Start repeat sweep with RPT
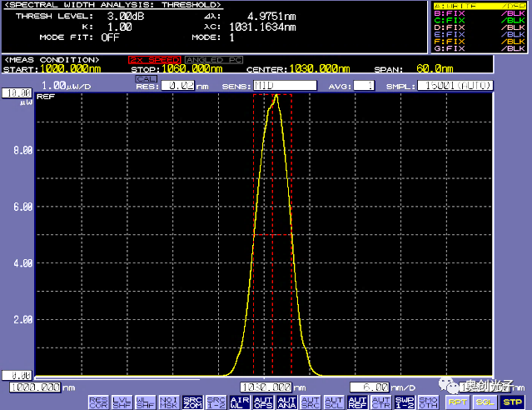The width and height of the screenshot is (532, 410). (x=457, y=402)
